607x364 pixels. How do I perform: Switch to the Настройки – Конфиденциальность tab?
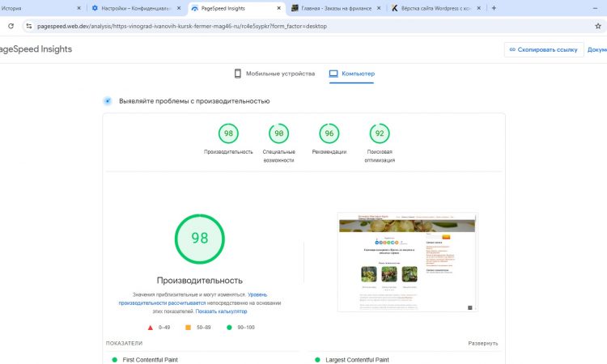coord(136,8)
